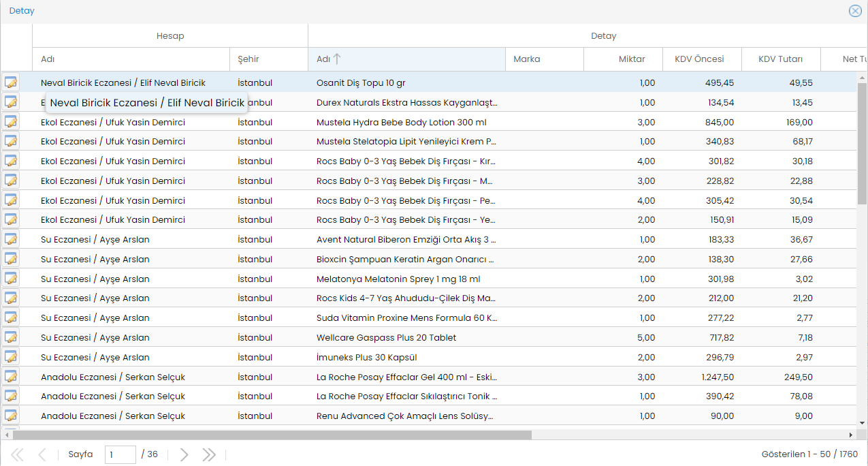Image resolution: width=868 pixels, height=466 pixels.
Task: Open edit icon for Osanit Diş Topu row
Action: click(11, 82)
